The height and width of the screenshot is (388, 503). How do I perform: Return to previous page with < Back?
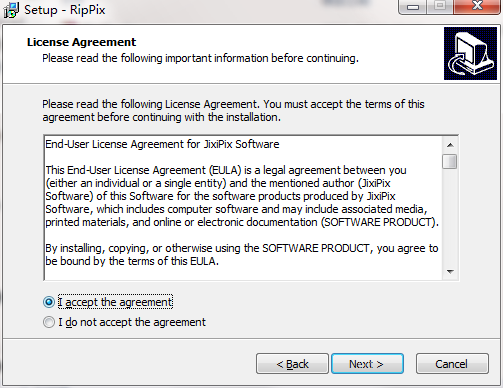coord(292,364)
